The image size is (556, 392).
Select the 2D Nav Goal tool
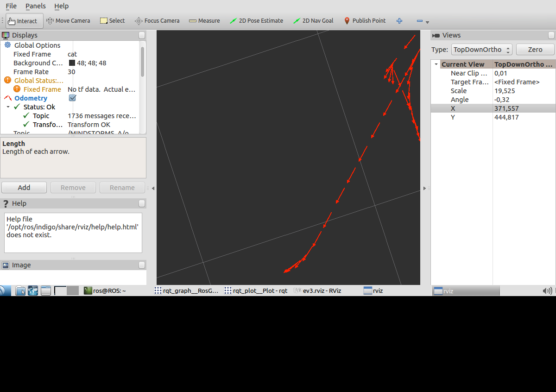click(314, 21)
